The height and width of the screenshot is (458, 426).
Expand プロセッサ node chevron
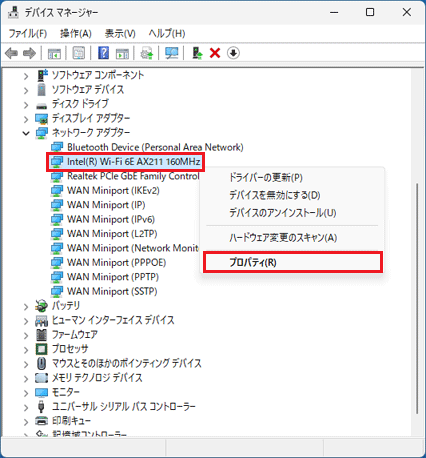(x=26, y=350)
